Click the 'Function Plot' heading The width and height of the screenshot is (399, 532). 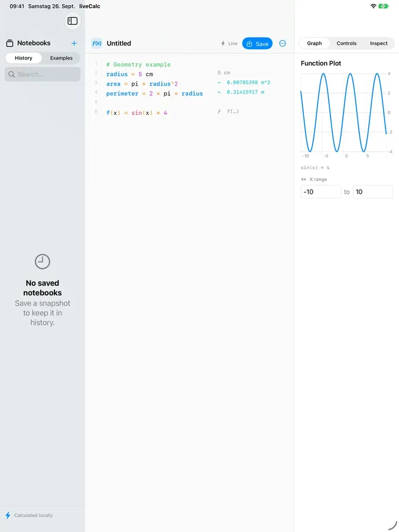coord(320,63)
